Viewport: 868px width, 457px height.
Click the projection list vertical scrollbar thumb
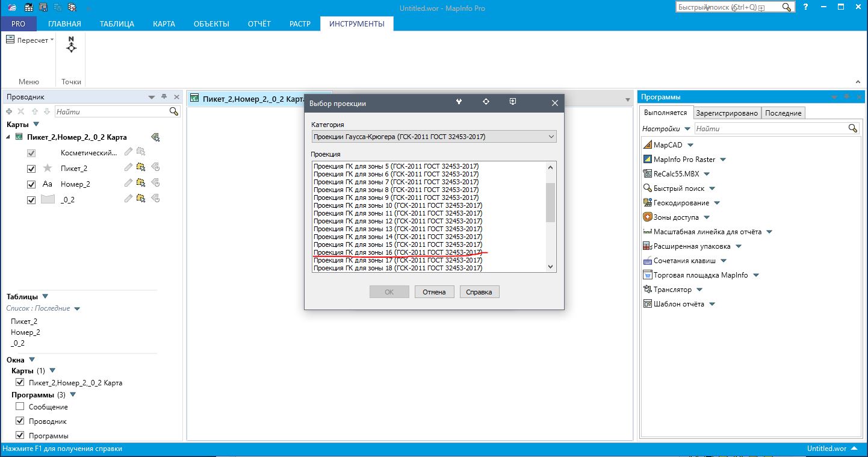click(550, 203)
